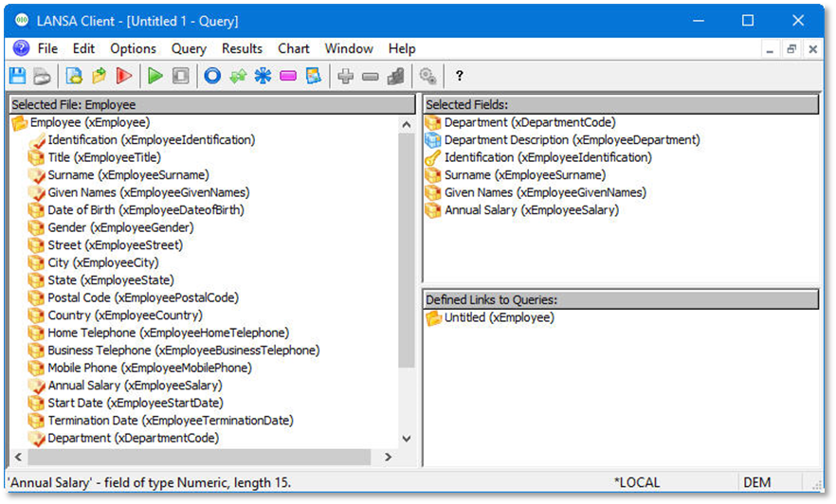Select Date of Birth field
836x504 pixels.
click(x=146, y=210)
